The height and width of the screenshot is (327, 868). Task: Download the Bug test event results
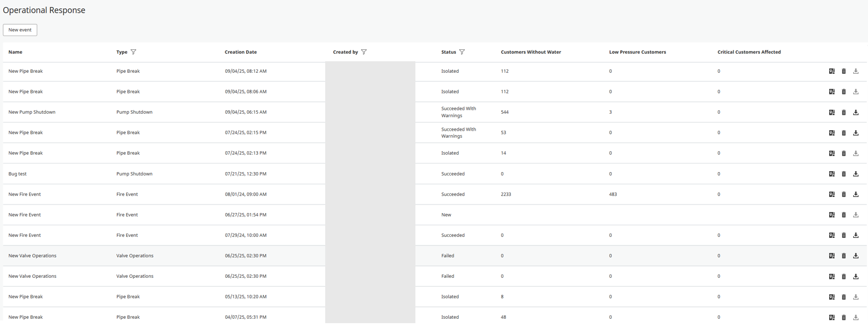pyautogui.click(x=855, y=174)
